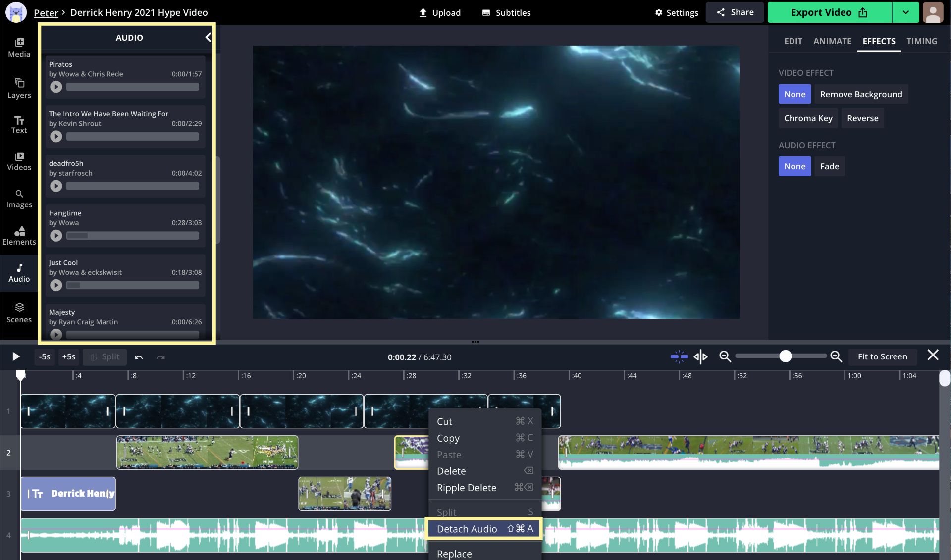Collapse the Audio panel chevron

point(208,37)
